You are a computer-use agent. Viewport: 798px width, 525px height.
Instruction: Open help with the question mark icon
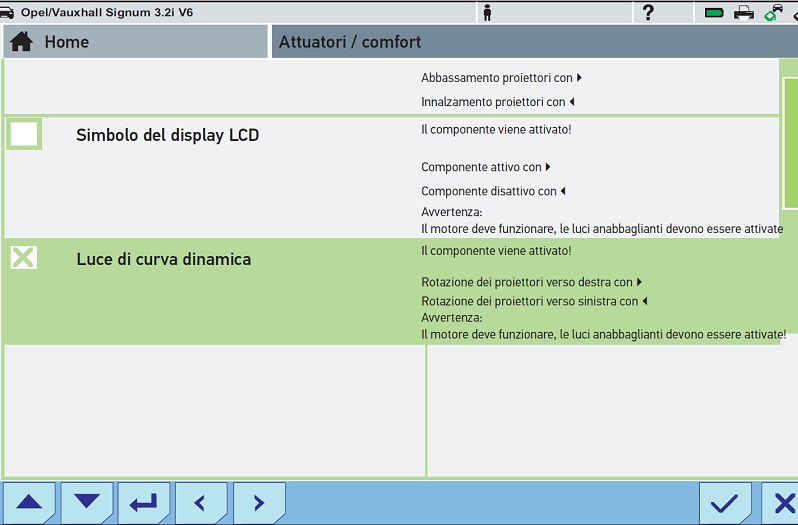pyautogui.click(x=648, y=12)
